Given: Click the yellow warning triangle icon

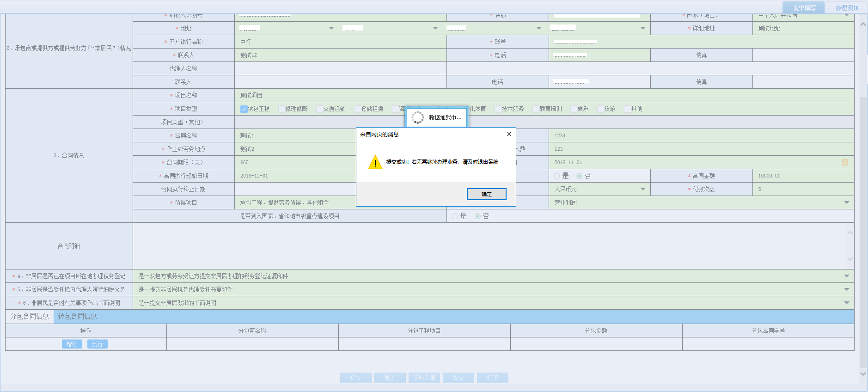Looking at the screenshot, I should pyautogui.click(x=375, y=162).
